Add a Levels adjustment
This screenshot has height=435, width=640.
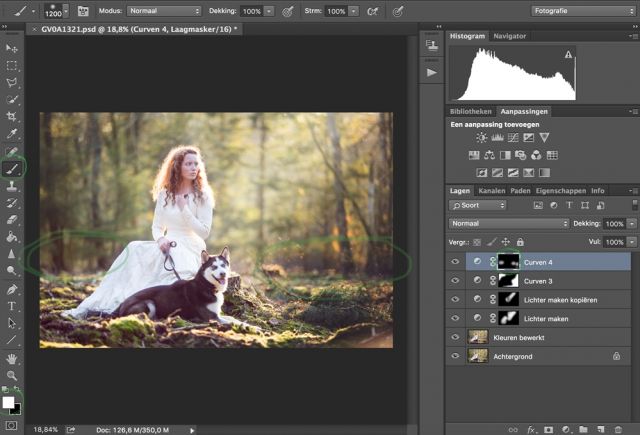[x=497, y=138]
